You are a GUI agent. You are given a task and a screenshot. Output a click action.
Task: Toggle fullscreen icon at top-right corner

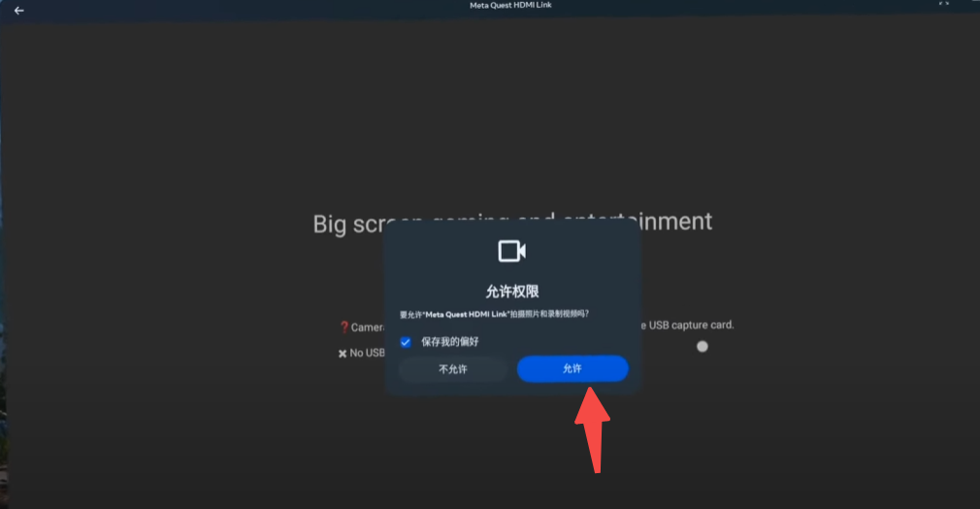pos(944,4)
